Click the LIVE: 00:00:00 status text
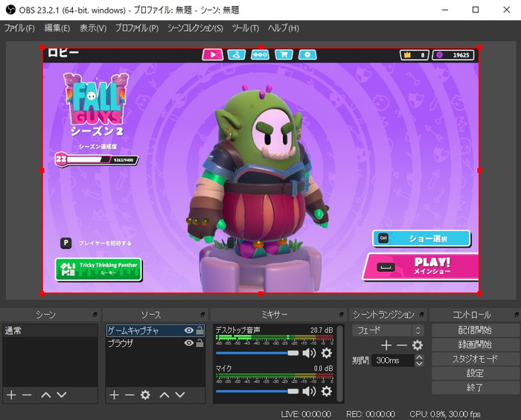This screenshot has height=420, width=521. pyautogui.click(x=306, y=414)
